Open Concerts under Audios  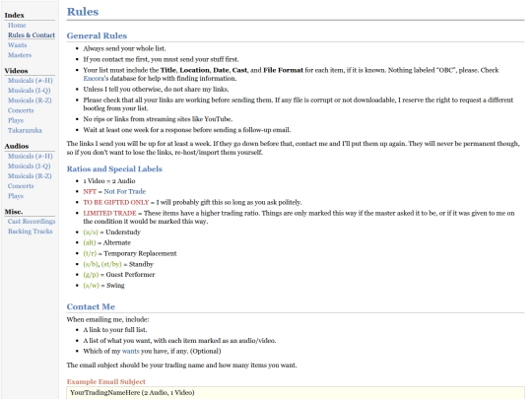click(x=21, y=186)
